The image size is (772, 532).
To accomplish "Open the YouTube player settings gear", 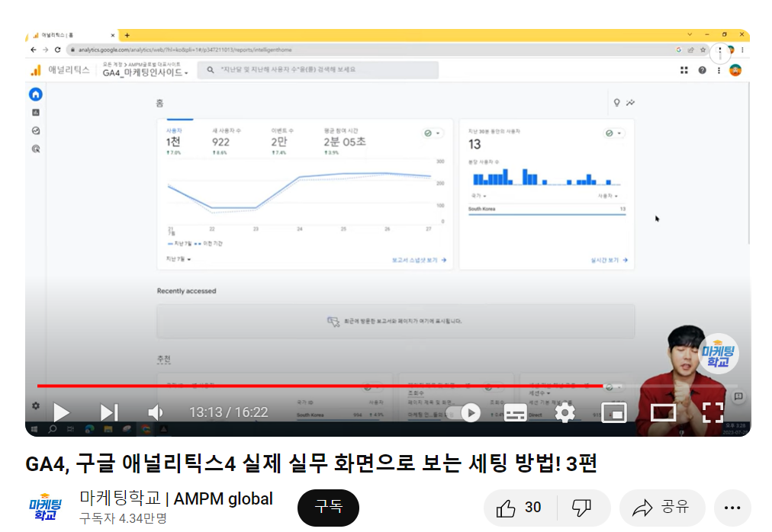I will coord(565,412).
